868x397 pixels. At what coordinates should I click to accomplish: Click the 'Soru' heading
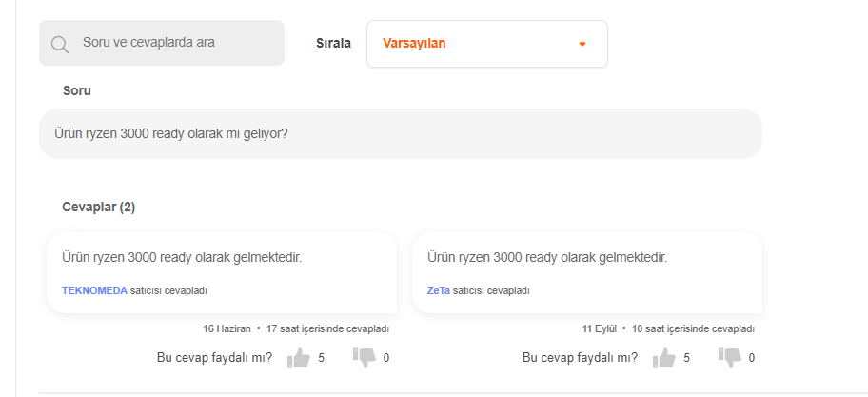pos(76,90)
